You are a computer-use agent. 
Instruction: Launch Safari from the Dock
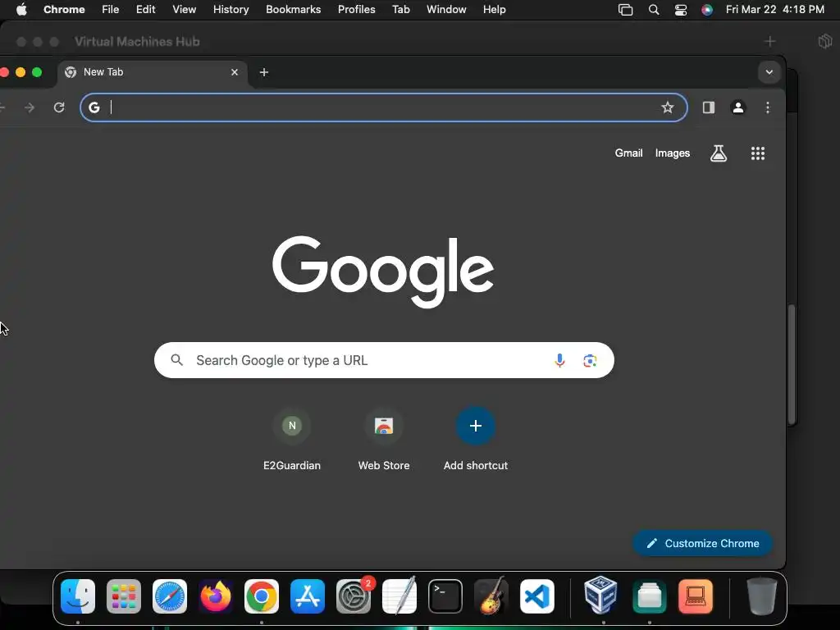point(170,596)
